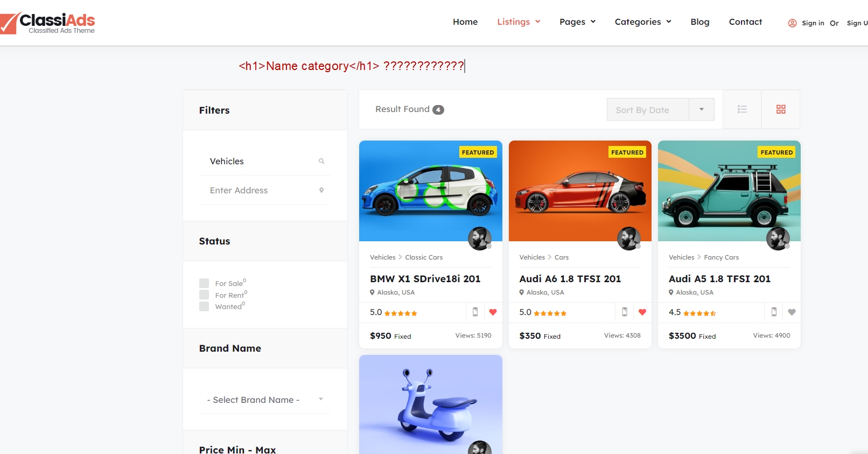
Task: Go to the Contact menu item
Action: pyautogui.click(x=745, y=22)
